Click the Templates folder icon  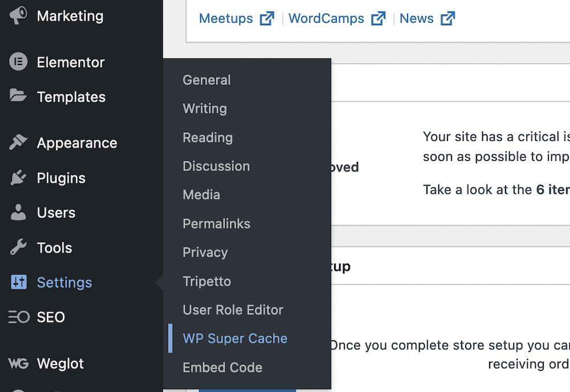coord(18,95)
